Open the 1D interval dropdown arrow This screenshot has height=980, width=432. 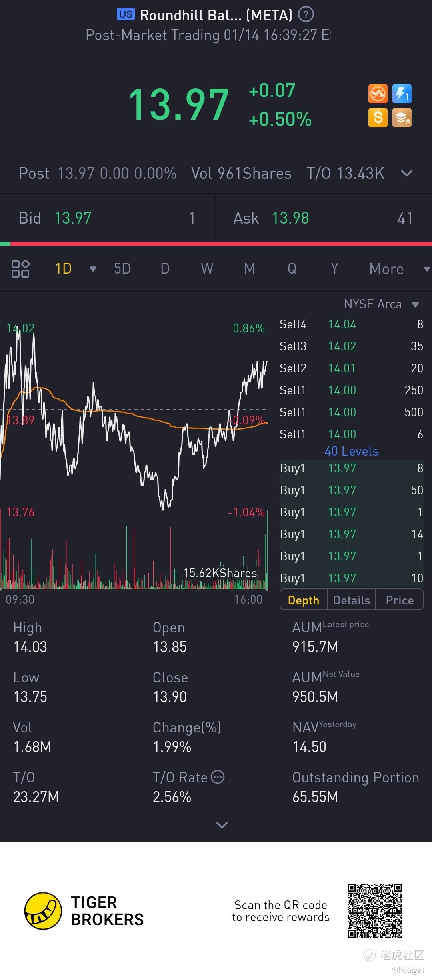click(x=93, y=269)
